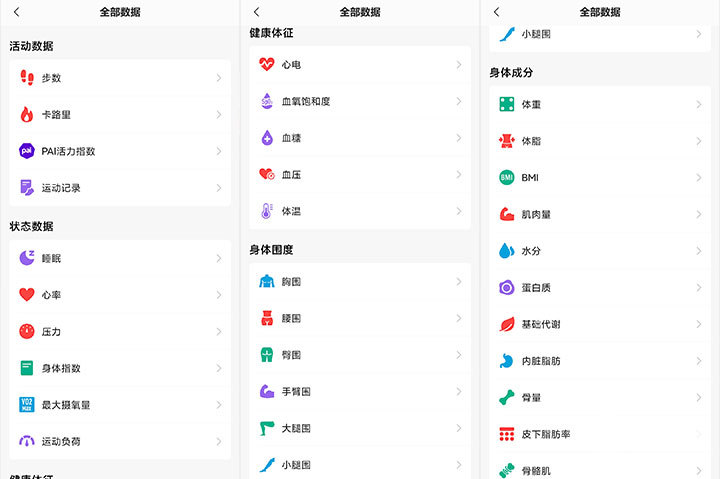The image size is (720, 479).
Task: Tap the heartbeat icon for 心电
Action: (x=267, y=64)
